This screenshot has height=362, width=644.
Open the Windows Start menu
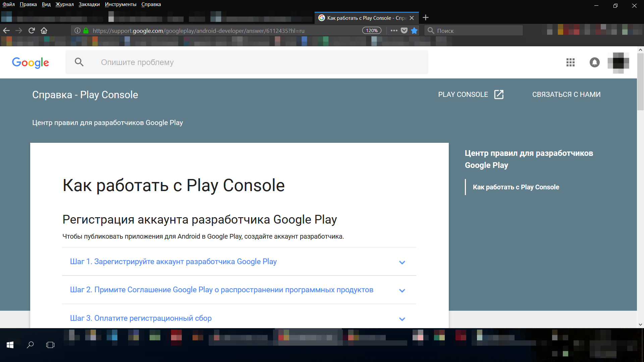point(10,345)
